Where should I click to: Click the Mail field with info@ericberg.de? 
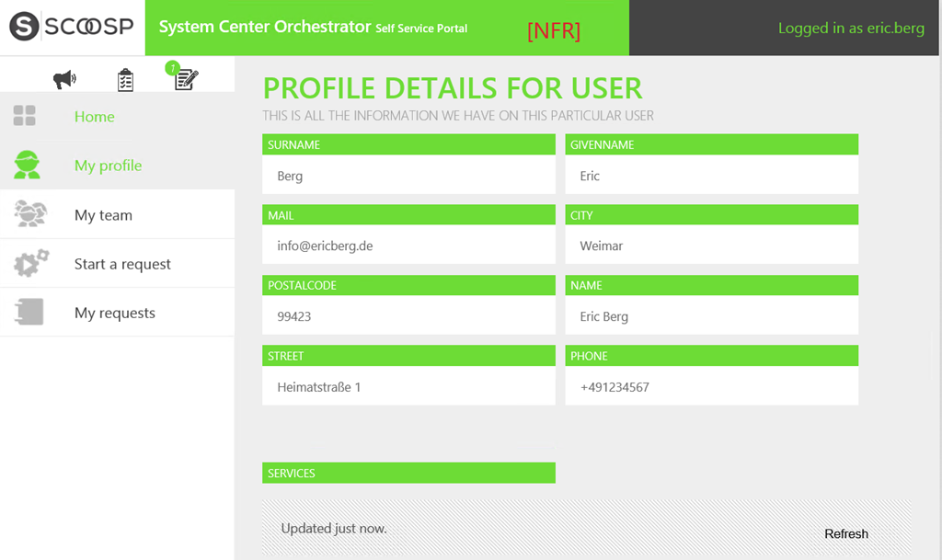pos(408,246)
